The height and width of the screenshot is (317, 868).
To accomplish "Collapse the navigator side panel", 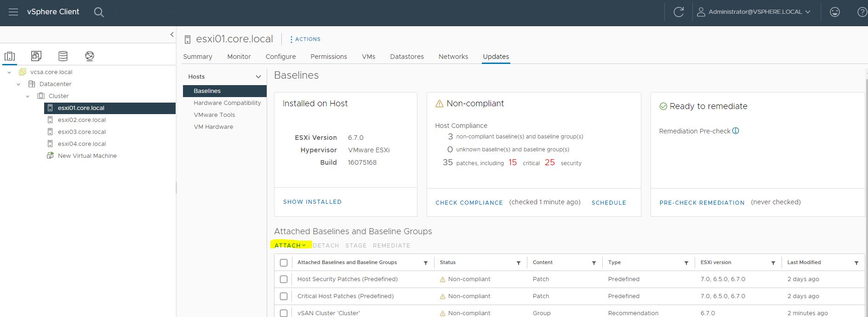I will (172, 35).
